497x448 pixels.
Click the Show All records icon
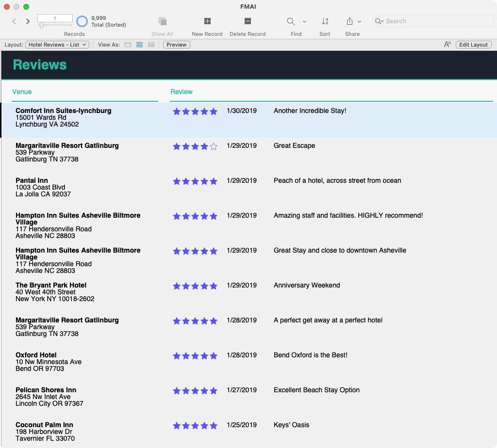tap(162, 21)
